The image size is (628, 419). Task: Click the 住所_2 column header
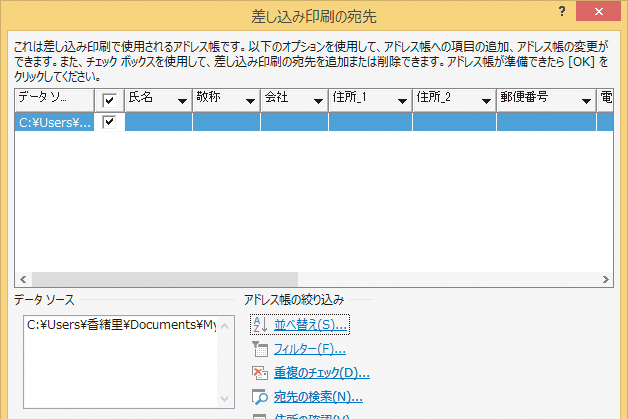coord(454,100)
